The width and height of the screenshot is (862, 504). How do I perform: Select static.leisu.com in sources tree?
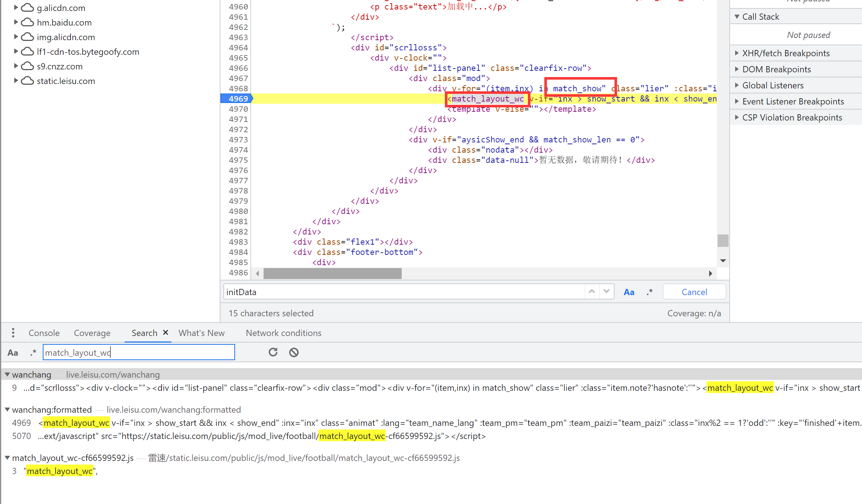[66, 81]
